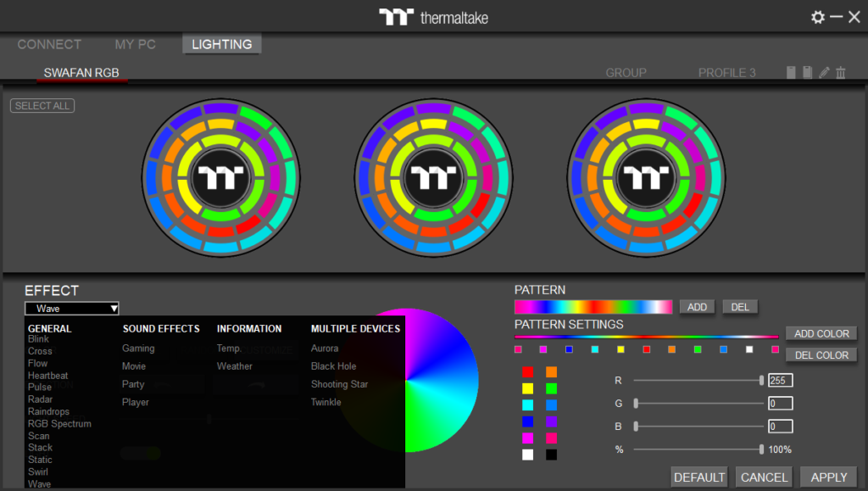Choose Scan effect
The width and height of the screenshot is (868, 491).
point(39,436)
